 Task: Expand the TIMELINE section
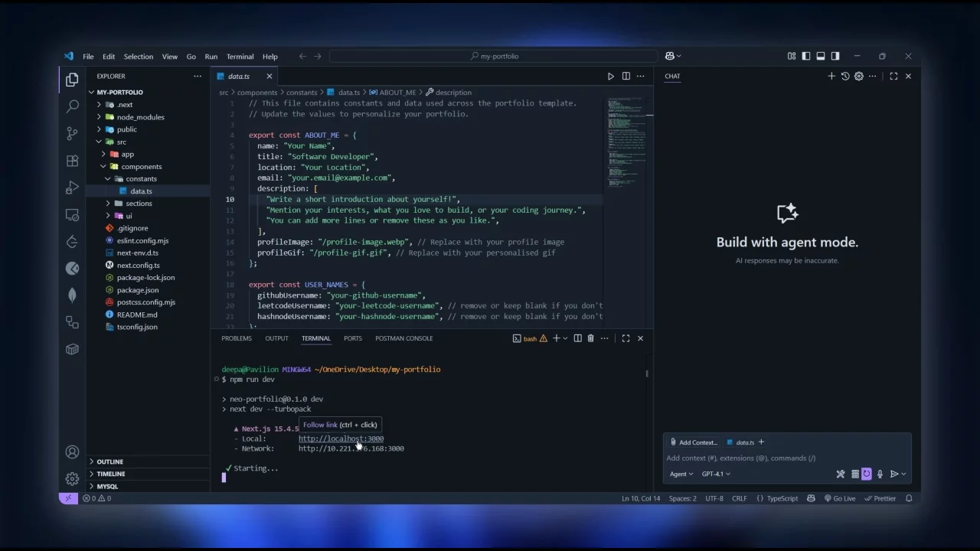click(110, 474)
